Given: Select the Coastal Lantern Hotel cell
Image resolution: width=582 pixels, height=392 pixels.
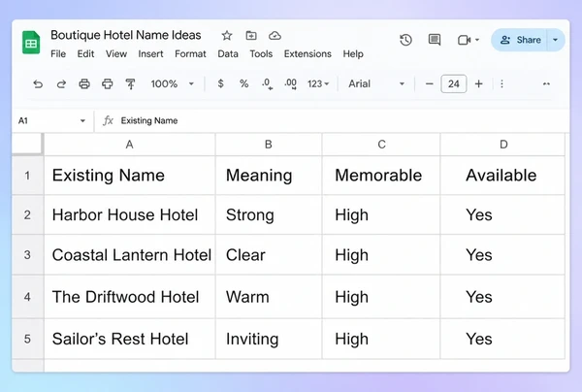Looking at the screenshot, I should click(x=130, y=255).
